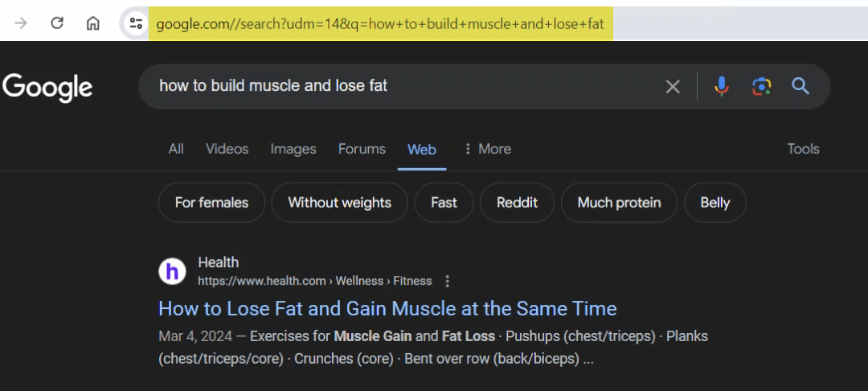Click the URL address bar
Screen dimensions: 868x391
pyautogui.click(x=379, y=23)
